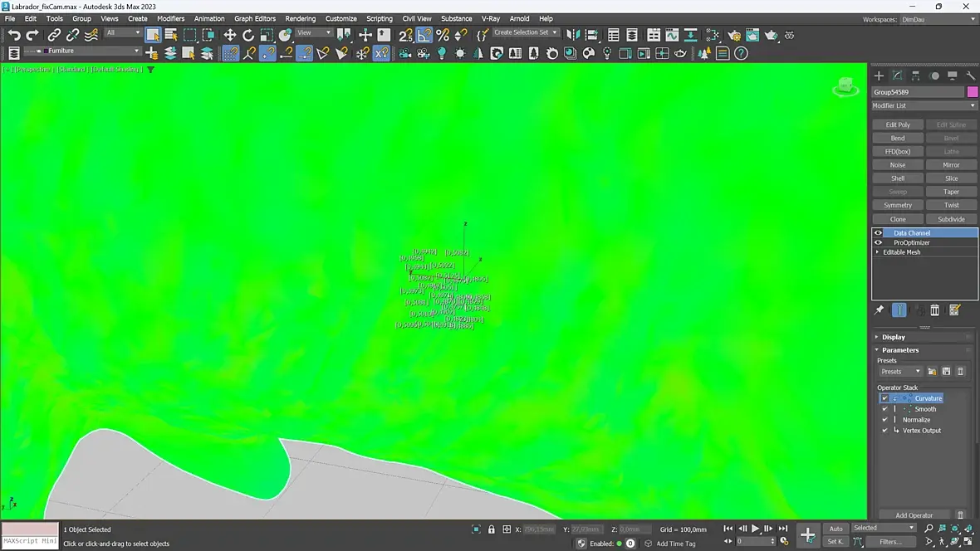Open the Rendered Frame Window icon
Image resolution: width=980 pixels, height=551 pixels.
click(x=752, y=35)
